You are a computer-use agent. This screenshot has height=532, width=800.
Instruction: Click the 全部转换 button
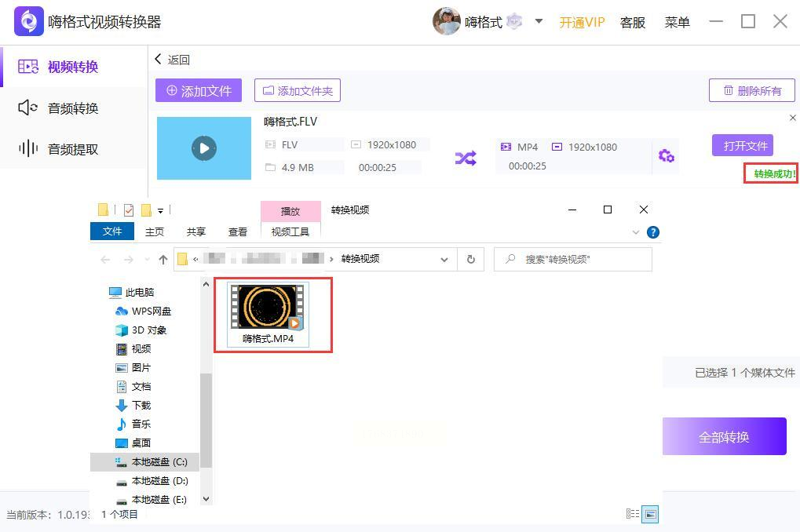coord(724,436)
